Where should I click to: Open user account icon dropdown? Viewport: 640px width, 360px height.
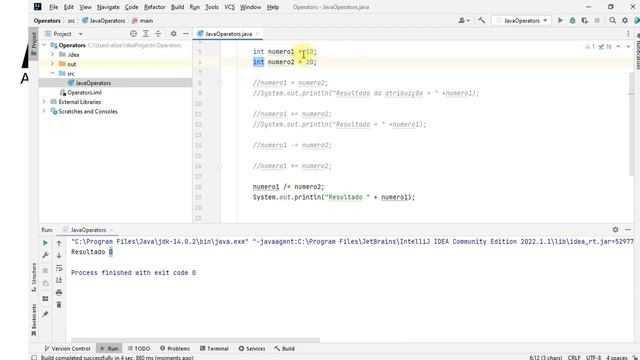(x=464, y=20)
